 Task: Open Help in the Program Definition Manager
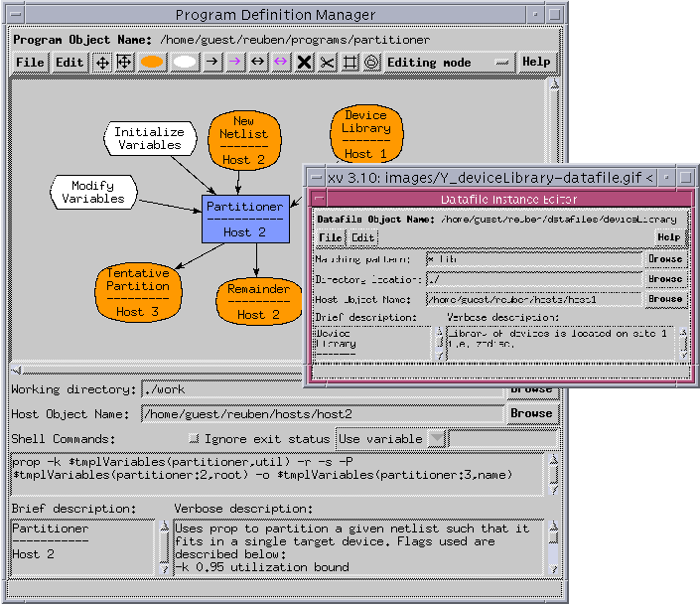[x=536, y=62]
